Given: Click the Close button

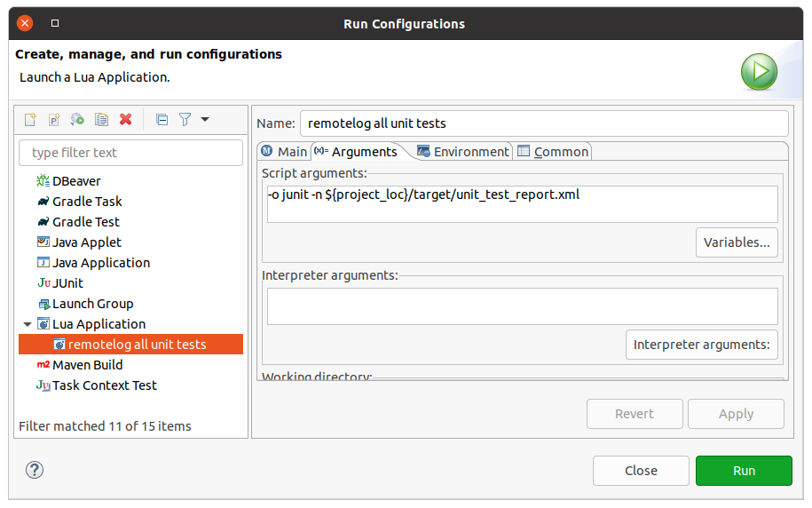Looking at the screenshot, I should coord(641,471).
